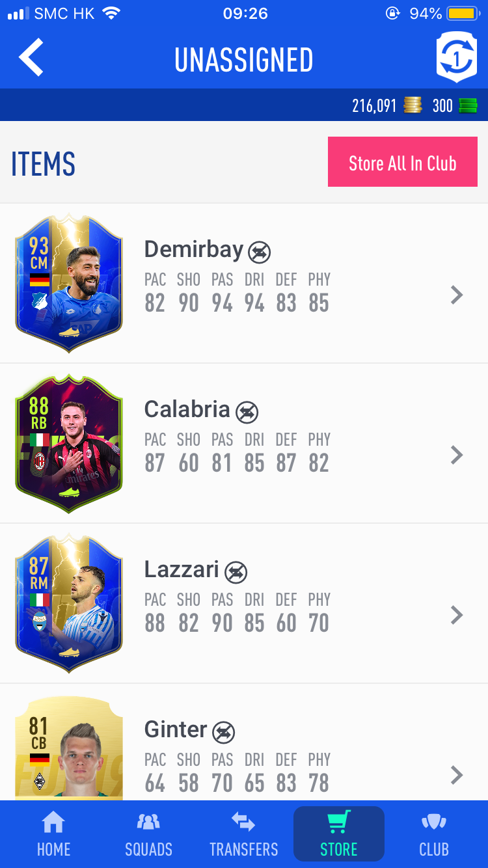Tap the untradeable icon beside Ginter
The width and height of the screenshot is (488, 868).
[223, 732]
